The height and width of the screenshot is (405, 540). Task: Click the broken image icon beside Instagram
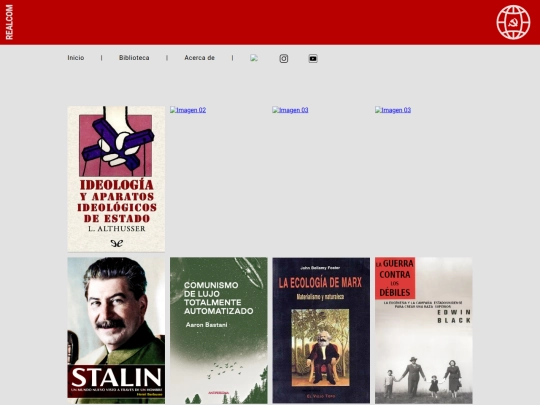(x=254, y=58)
